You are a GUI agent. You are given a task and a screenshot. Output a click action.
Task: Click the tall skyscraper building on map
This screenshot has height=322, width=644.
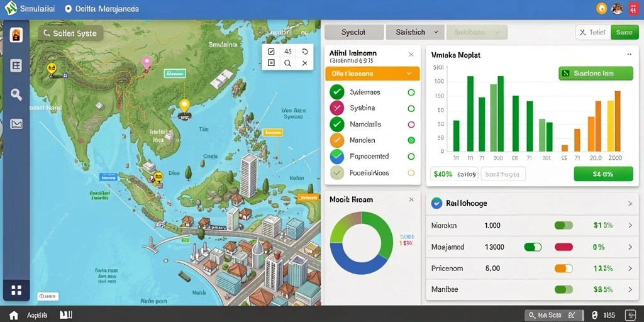coord(248,176)
